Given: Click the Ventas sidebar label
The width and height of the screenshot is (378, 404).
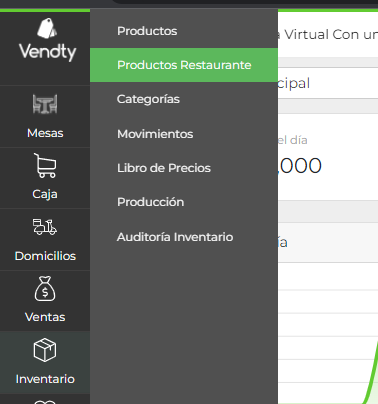Looking at the screenshot, I should point(45,317).
